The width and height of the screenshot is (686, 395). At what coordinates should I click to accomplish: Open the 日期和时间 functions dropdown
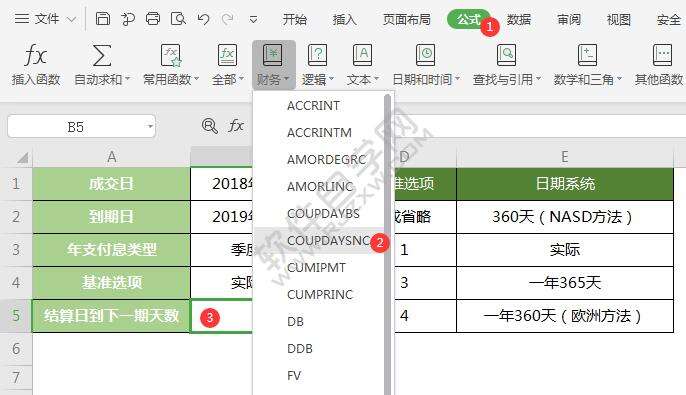(x=426, y=79)
